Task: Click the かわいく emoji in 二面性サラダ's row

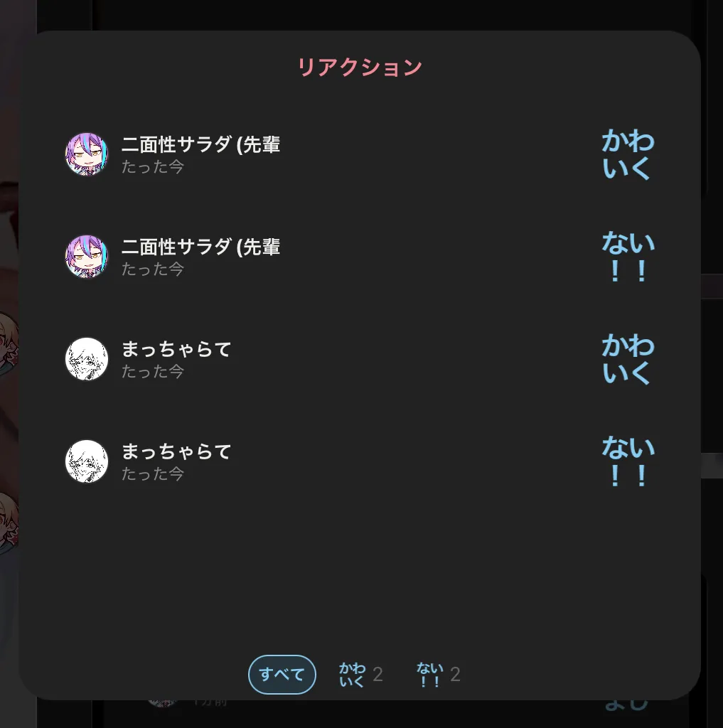Action: pos(628,154)
